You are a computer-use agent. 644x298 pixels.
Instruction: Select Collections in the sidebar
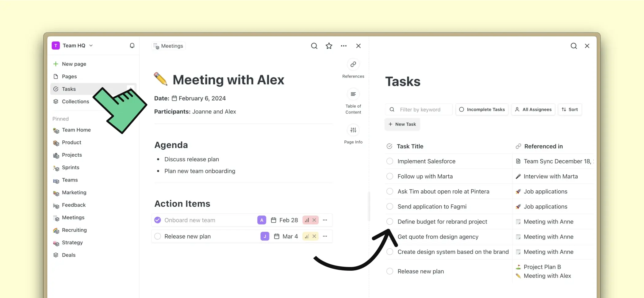[75, 101]
